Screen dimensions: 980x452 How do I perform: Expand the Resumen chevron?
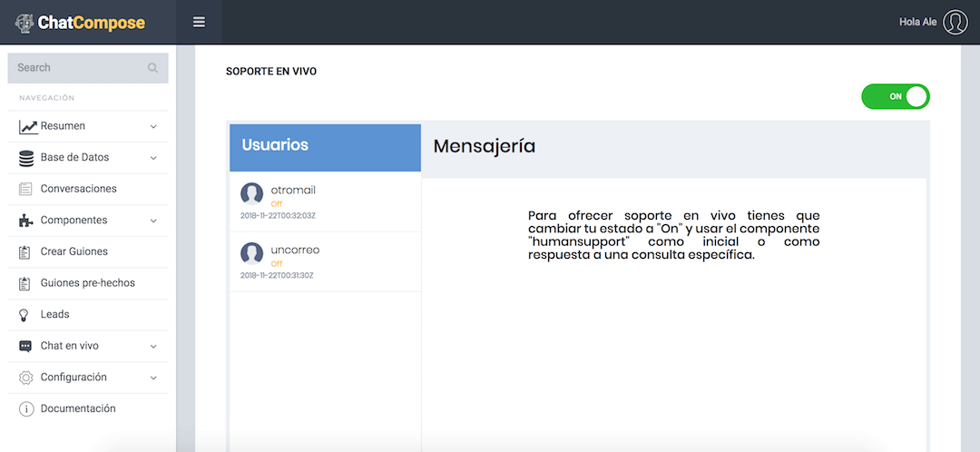pos(153,127)
